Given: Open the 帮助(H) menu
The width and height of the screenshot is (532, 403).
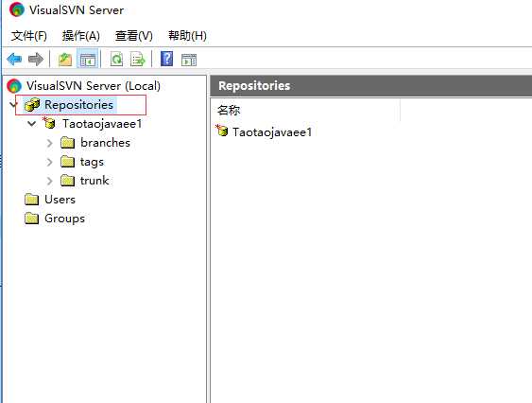Looking at the screenshot, I should [x=187, y=36].
